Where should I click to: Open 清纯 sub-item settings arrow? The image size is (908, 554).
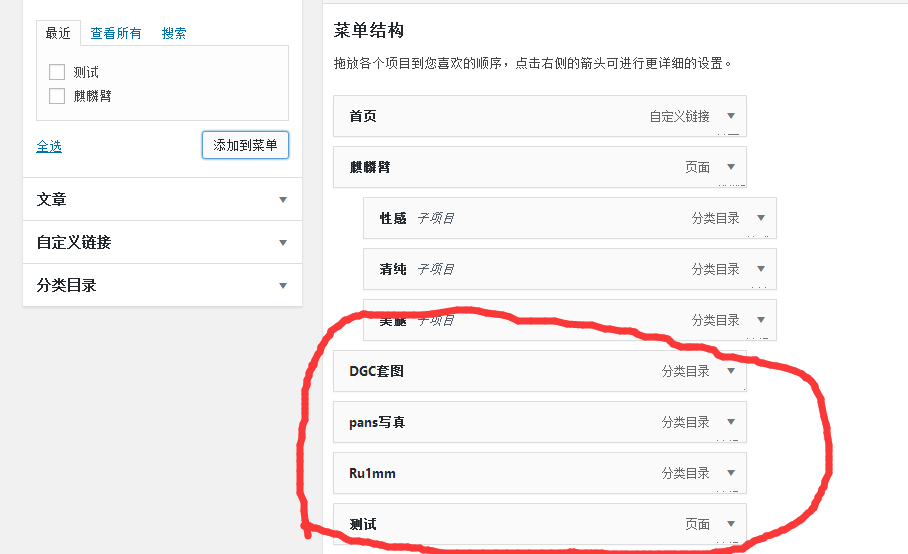point(761,269)
